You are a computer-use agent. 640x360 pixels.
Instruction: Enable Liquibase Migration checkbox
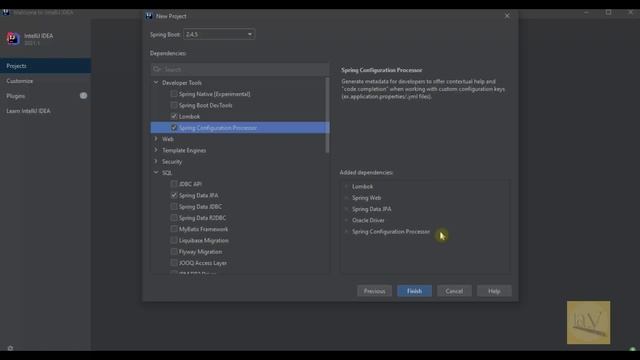174,240
